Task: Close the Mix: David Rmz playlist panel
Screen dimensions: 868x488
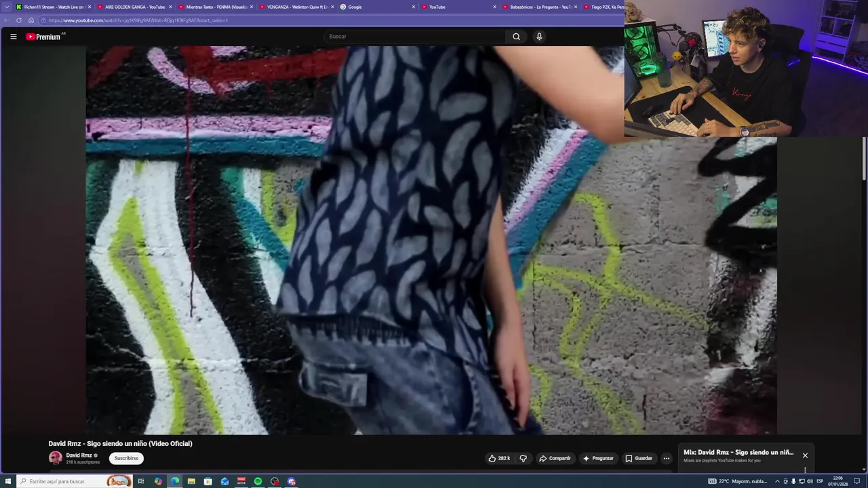Action: 805,455
